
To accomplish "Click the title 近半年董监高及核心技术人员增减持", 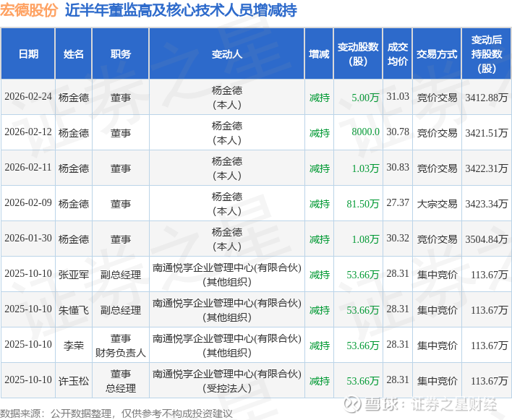I will pos(181,10).
